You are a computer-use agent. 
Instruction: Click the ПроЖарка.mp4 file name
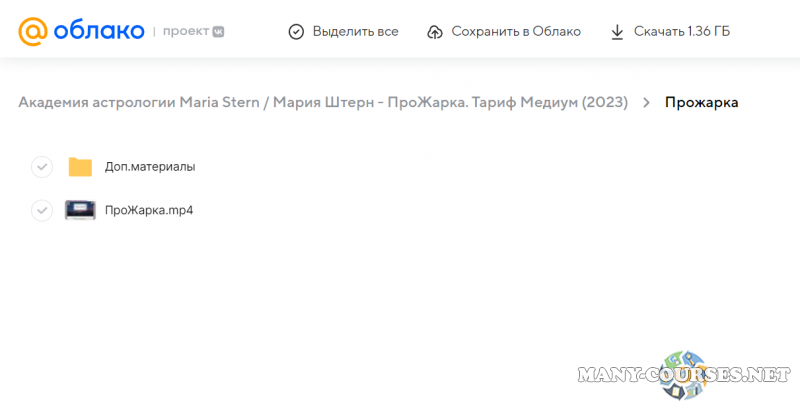[x=148, y=210]
